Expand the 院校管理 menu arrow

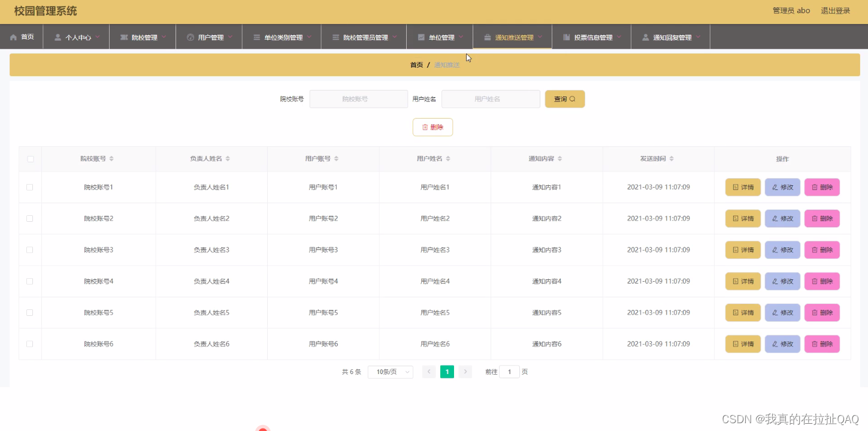tap(164, 37)
